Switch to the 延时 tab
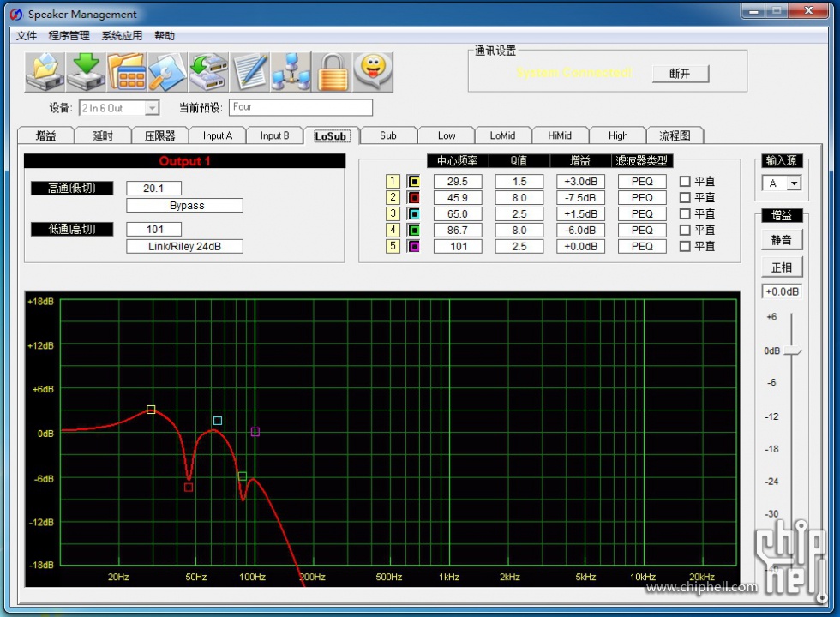 coord(103,136)
